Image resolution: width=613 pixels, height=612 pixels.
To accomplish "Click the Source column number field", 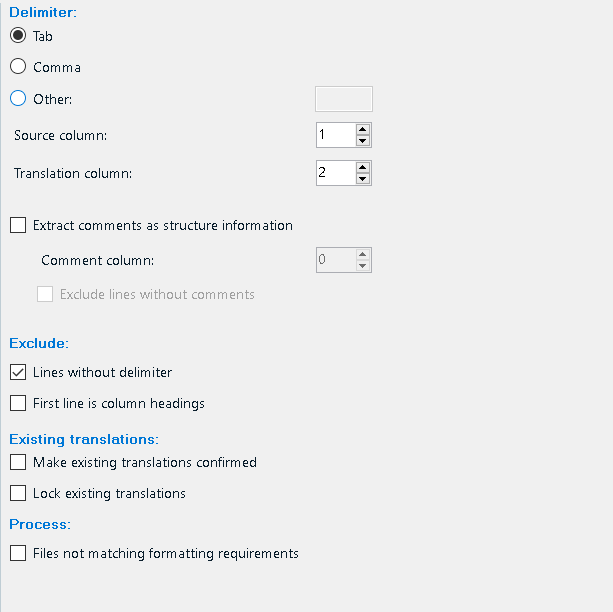I will (335, 135).
